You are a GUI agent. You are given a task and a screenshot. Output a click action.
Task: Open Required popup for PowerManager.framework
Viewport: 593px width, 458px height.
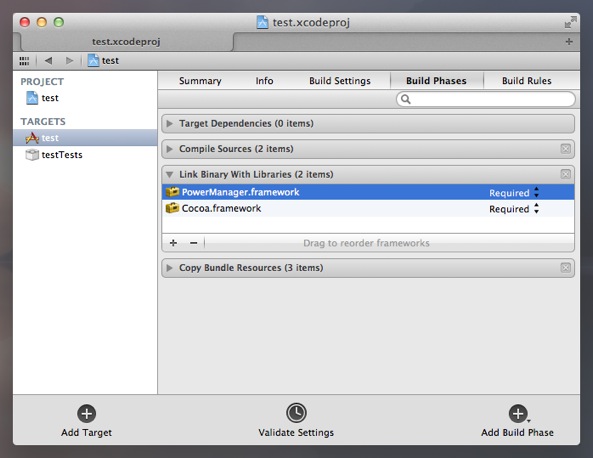pos(514,193)
